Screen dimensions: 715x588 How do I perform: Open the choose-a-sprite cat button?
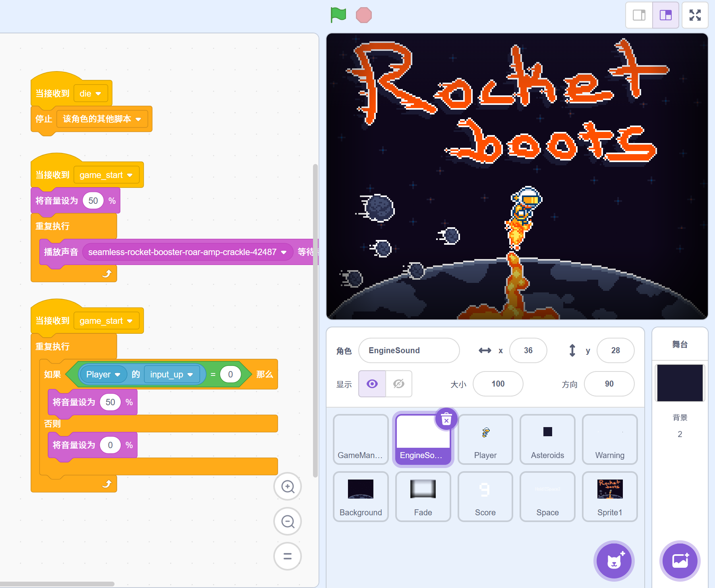click(x=614, y=561)
